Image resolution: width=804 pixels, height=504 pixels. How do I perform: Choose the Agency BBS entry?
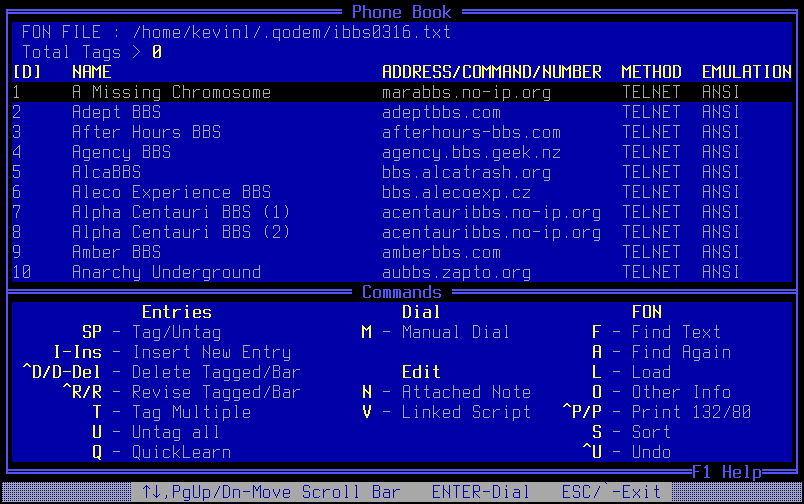121,152
